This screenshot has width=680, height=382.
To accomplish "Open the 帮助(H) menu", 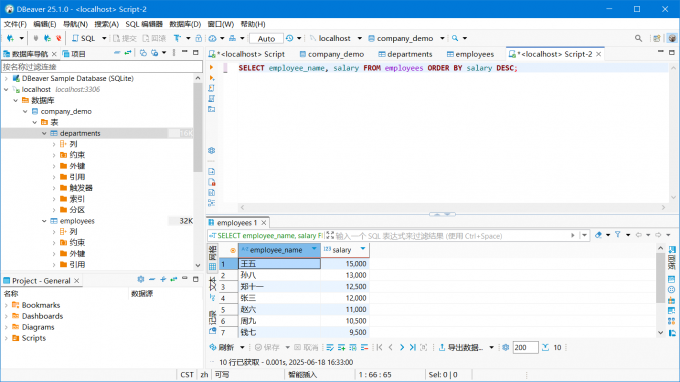I will [x=253, y=24].
